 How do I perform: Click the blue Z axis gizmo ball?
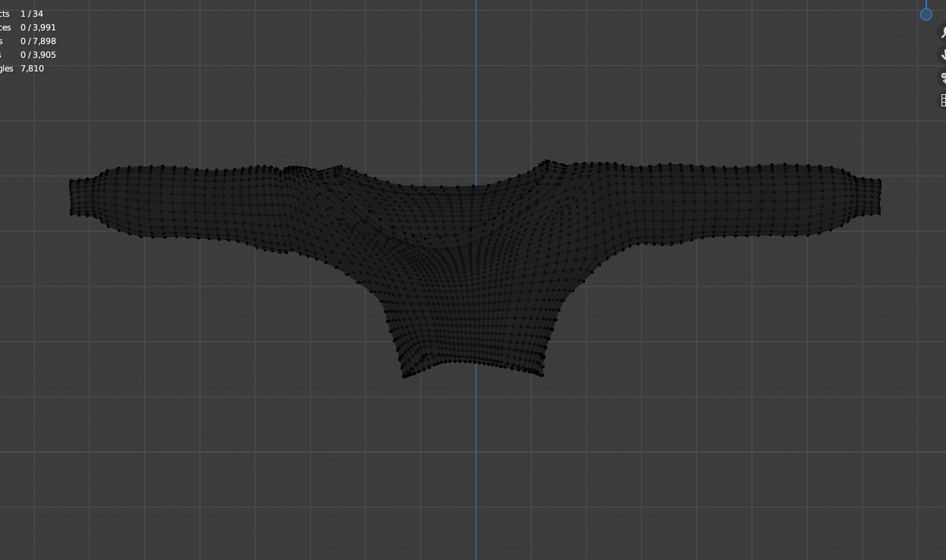pyautogui.click(x=925, y=14)
